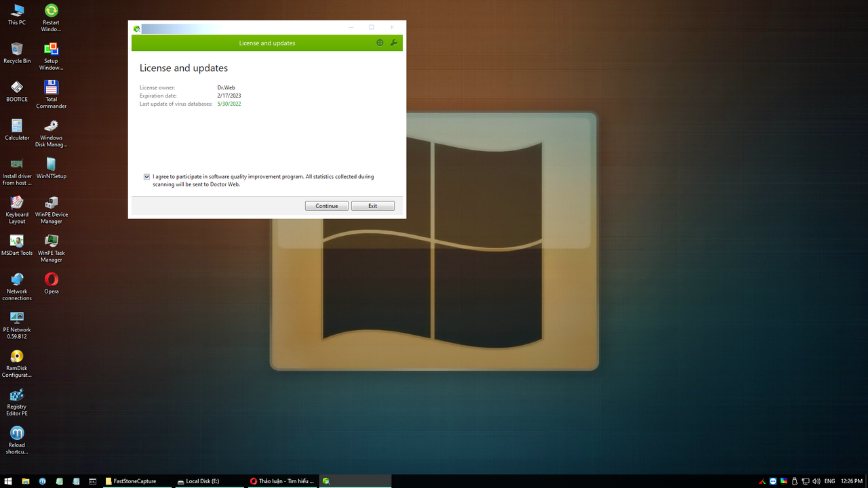Screen dimensions: 868x488
Task: Click the 12:26 PM clock
Action: pyautogui.click(x=851, y=481)
